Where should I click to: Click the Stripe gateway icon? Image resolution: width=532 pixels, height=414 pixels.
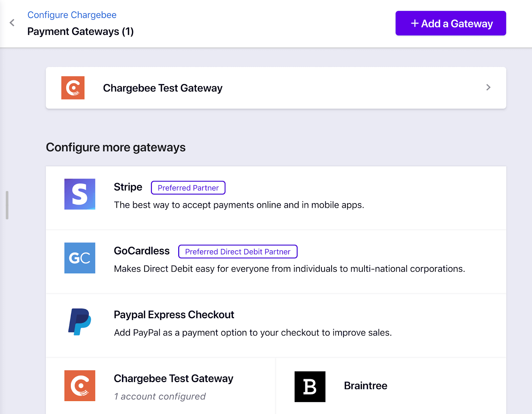coord(80,194)
